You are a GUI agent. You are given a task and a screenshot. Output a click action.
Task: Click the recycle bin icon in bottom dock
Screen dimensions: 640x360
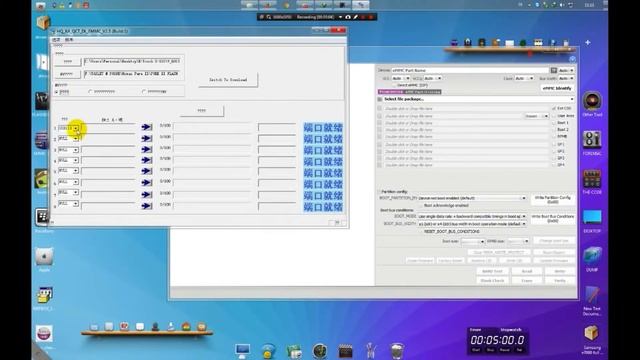tap(397, 351)
